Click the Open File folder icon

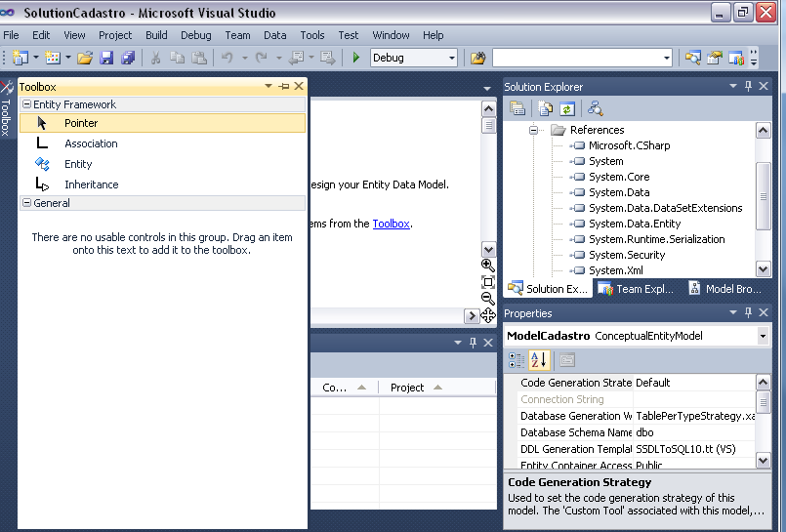point(85,58)
